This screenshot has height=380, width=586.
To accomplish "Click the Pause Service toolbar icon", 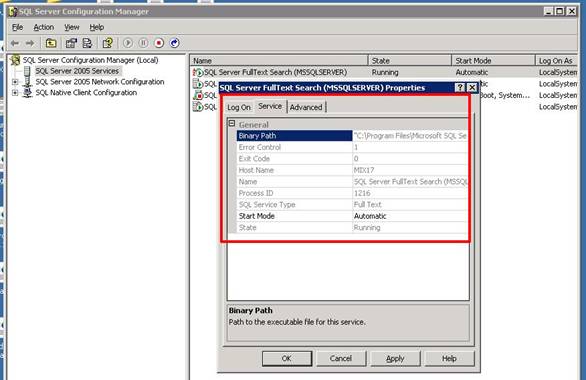I will coord(143,43).
